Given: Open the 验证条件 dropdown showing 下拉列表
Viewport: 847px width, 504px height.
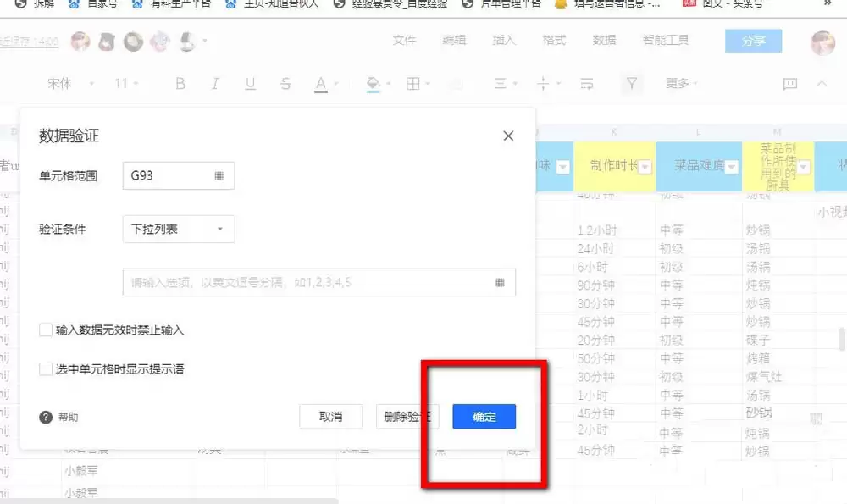Looking at the screenshot, I should (x=178, y=230).
